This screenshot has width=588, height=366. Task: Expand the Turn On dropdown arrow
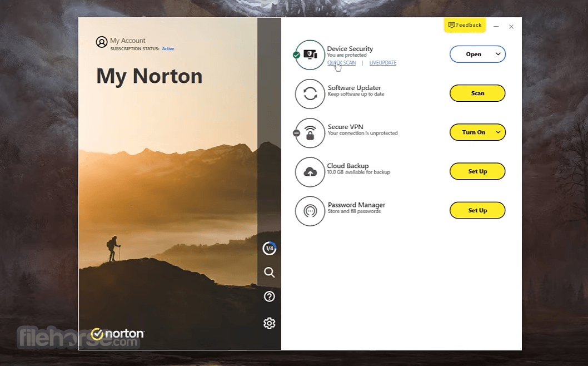coord(498,132)
